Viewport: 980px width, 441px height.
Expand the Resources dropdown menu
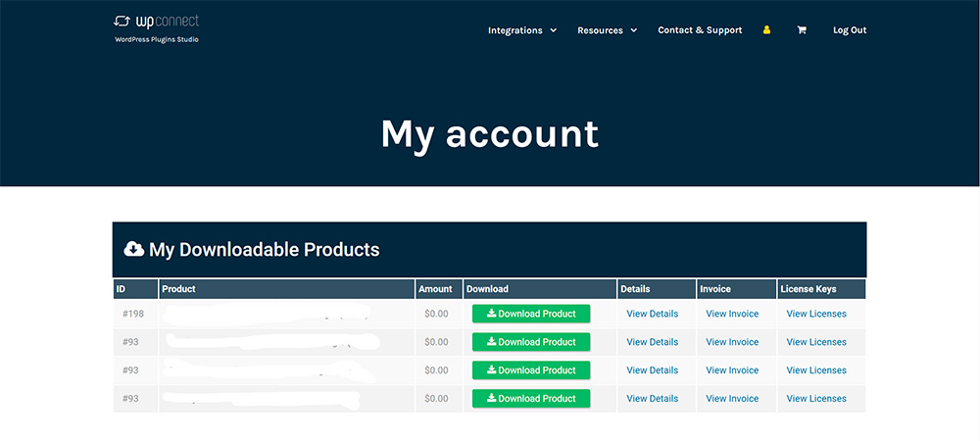[607, 30]
